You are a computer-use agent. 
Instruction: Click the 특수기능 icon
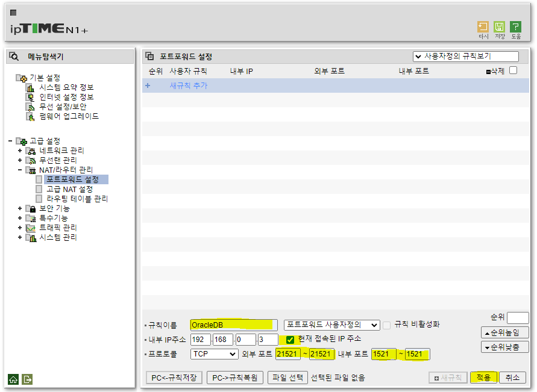(x=31, y=218)
